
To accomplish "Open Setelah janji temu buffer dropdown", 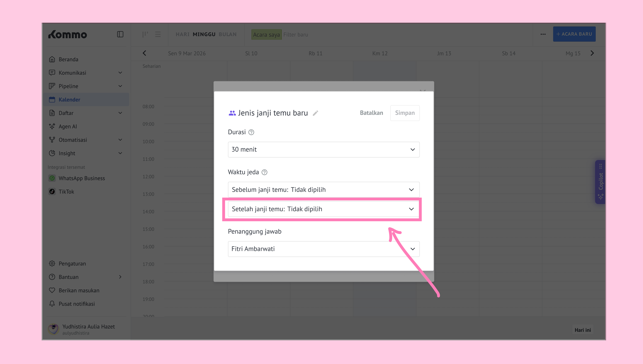I will pyautogui.click(x=323, y=209).
